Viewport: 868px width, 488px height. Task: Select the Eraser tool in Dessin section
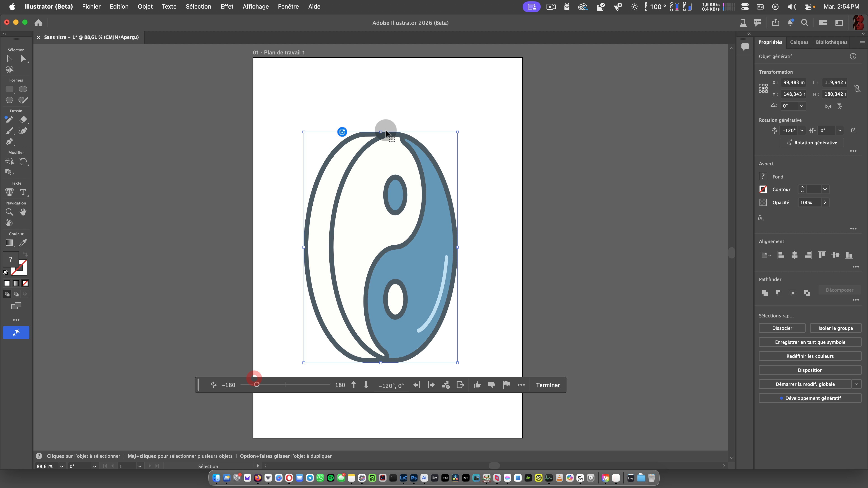(x=23, y=120)
